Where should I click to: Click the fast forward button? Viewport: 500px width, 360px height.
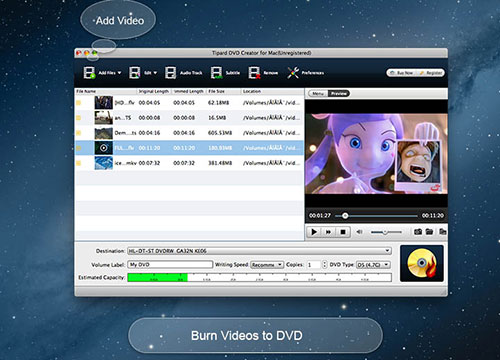(328, 232)
